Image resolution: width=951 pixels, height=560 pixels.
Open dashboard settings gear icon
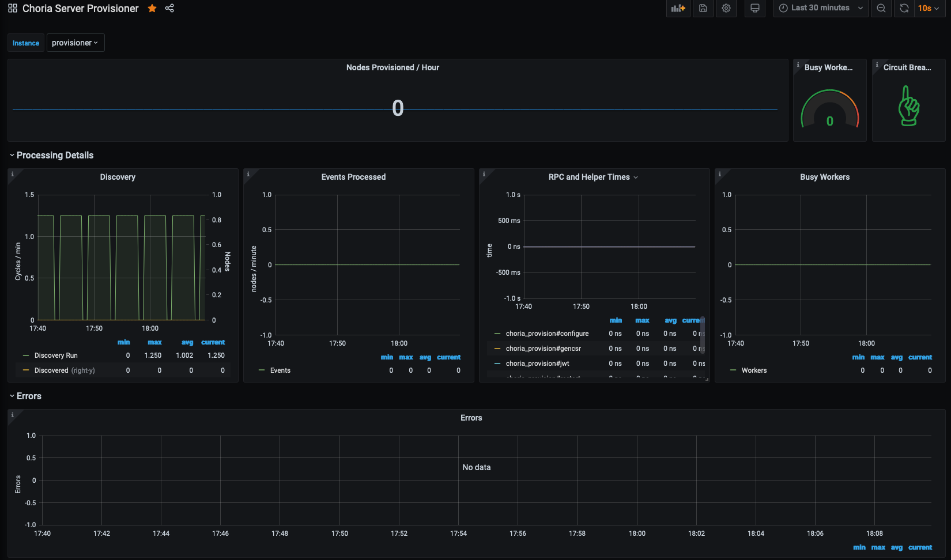(726, 8)
